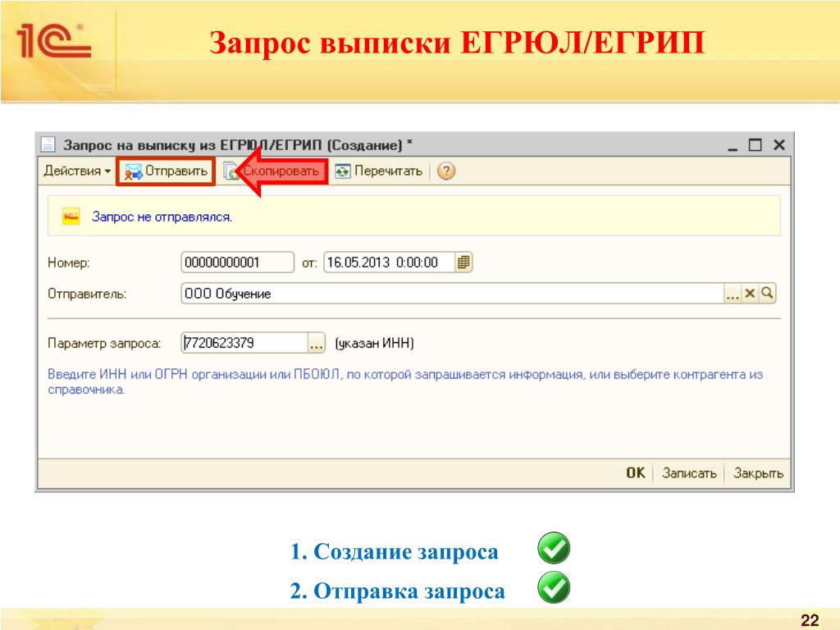Click the Номер field 00000000001
Viewport: 840px width, 630px height.
pos(237,262)
